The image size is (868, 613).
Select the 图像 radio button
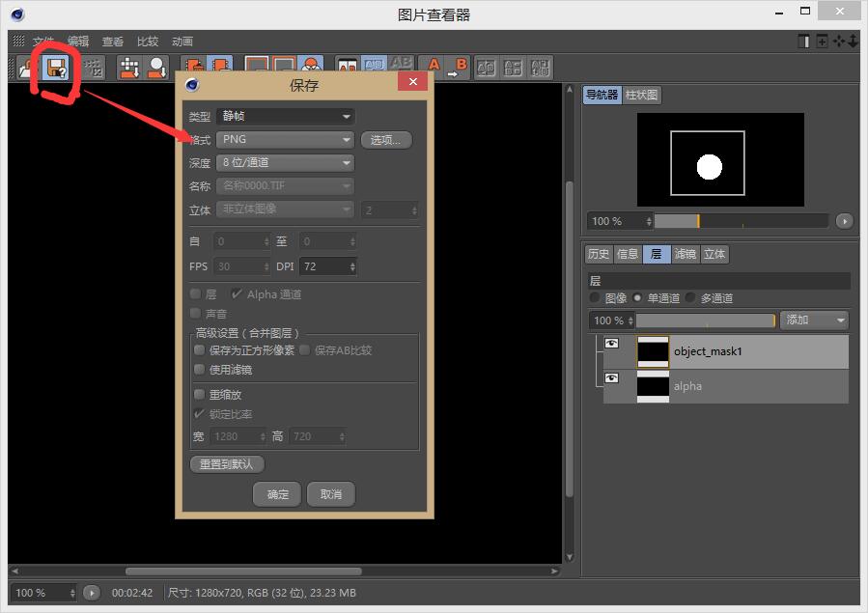click(x=595, y=297)
